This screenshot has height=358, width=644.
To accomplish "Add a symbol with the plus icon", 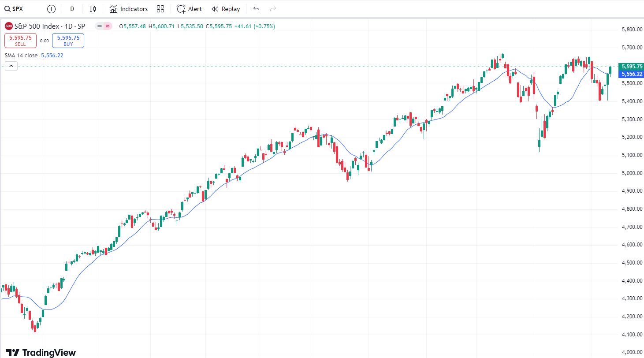I will pyautogui.click(x=52, y=9).
